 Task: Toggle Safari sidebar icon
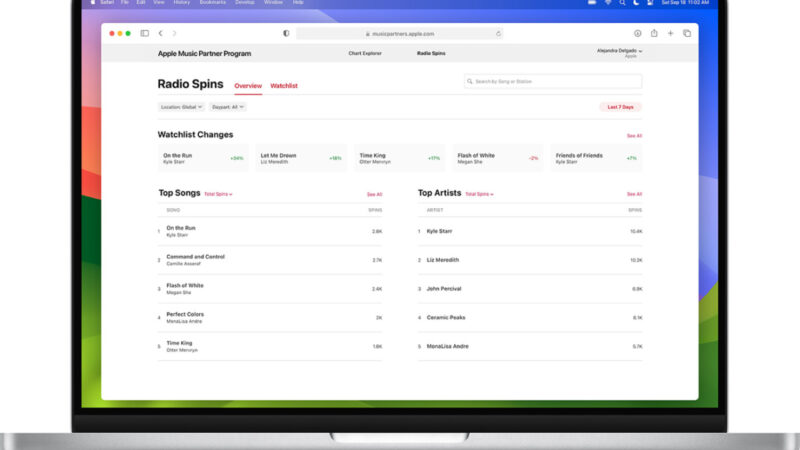pyautogui.click(x=145, y=33)
